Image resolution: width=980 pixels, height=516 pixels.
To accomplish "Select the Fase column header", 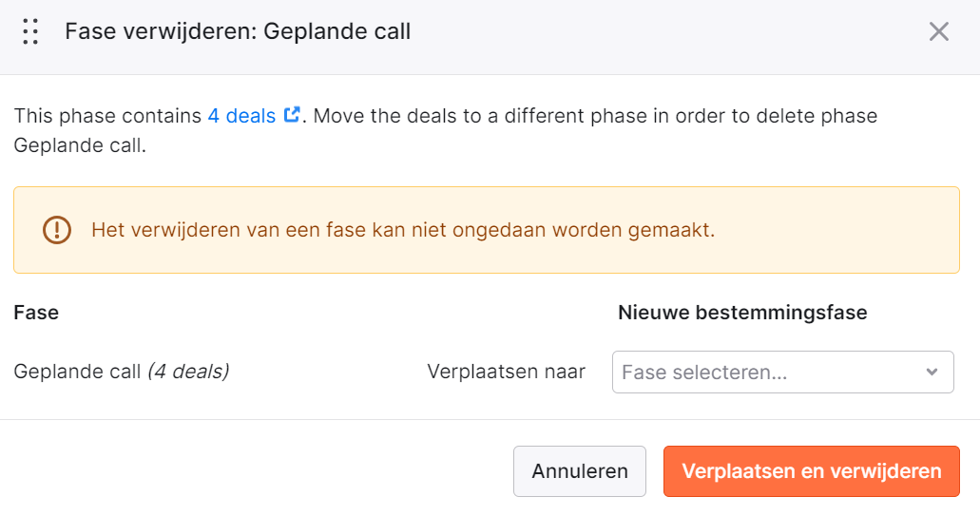I will click(36, 313).
